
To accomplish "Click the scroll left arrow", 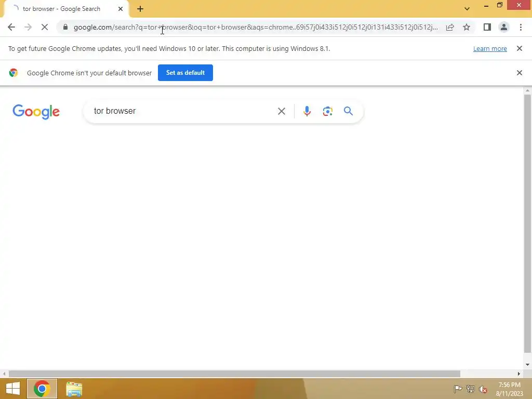I will [x=4, y=374].
